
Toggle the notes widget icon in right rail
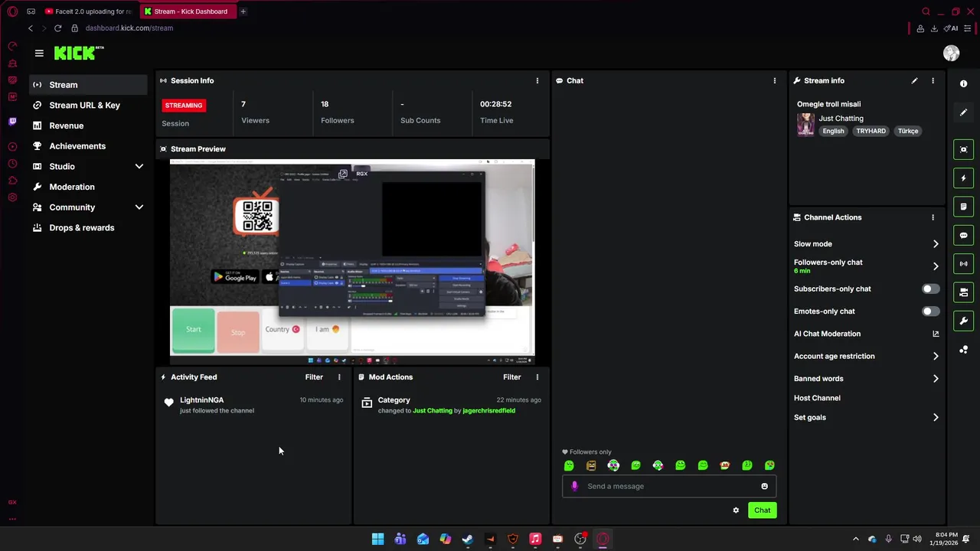[x=963, y=207]
